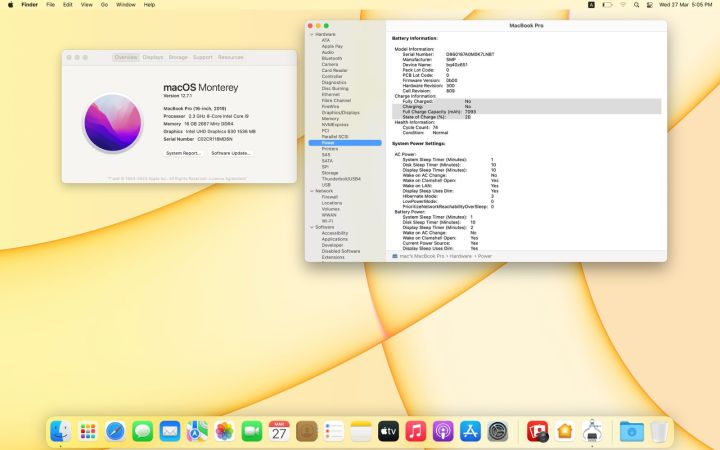Open Photo Booth from the Dock
Screen dimensions: 720x450
(537, 431)
